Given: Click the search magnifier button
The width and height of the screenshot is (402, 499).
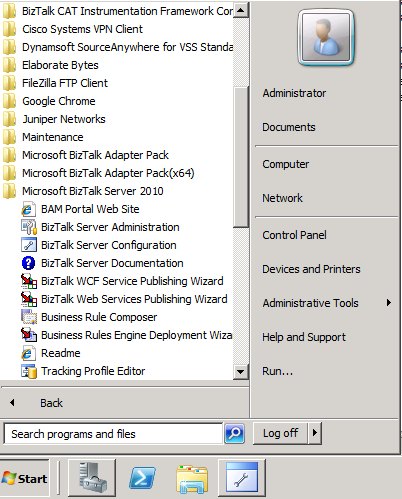Looking at the screenshot, I should tap(234, 433).
